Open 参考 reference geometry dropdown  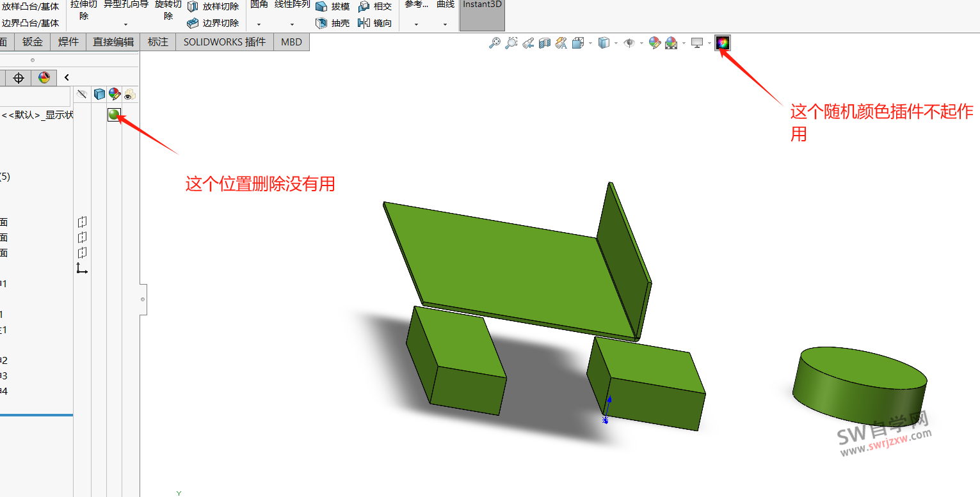click(416, 25)
